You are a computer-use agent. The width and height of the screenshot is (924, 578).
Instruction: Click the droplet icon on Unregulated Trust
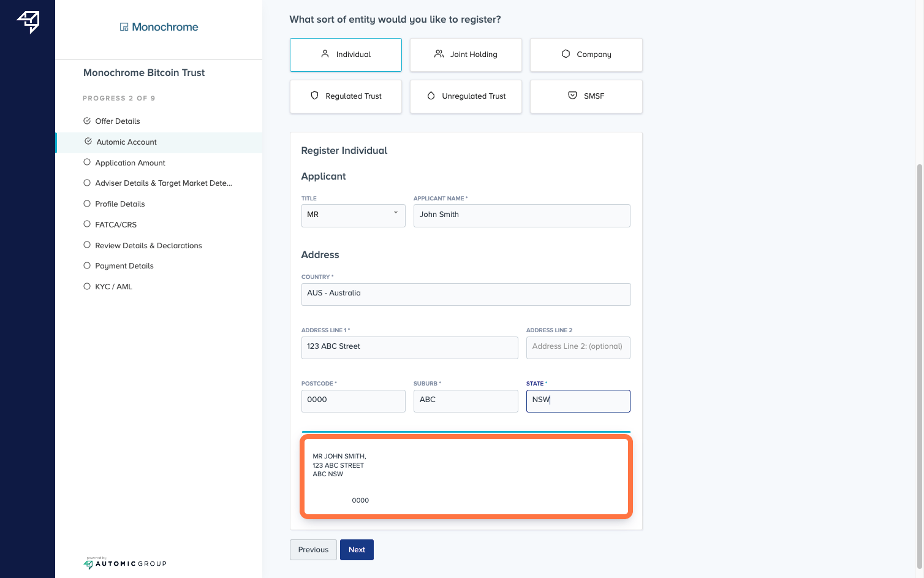(x=431, y=96)
